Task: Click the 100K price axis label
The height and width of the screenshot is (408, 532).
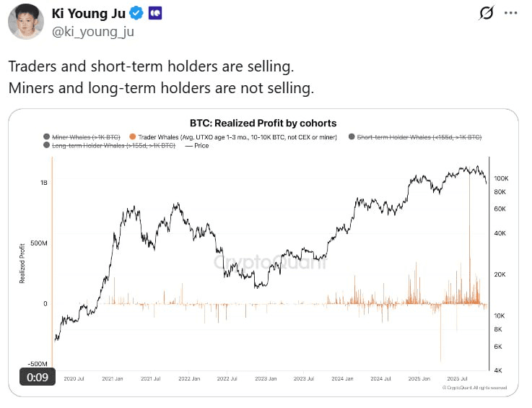Action: coord(502,178)
